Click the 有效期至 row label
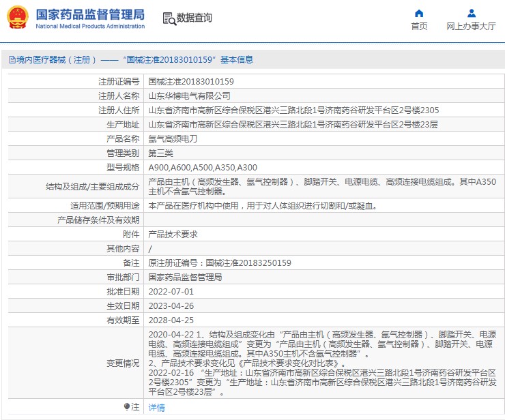 (x=123, y=320)
